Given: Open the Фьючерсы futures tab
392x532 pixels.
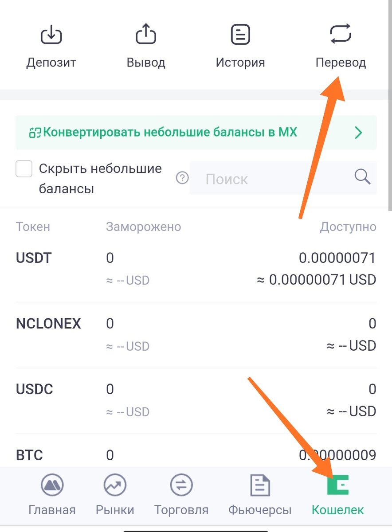Looking at the screenshot, I should tap(260, 496).
